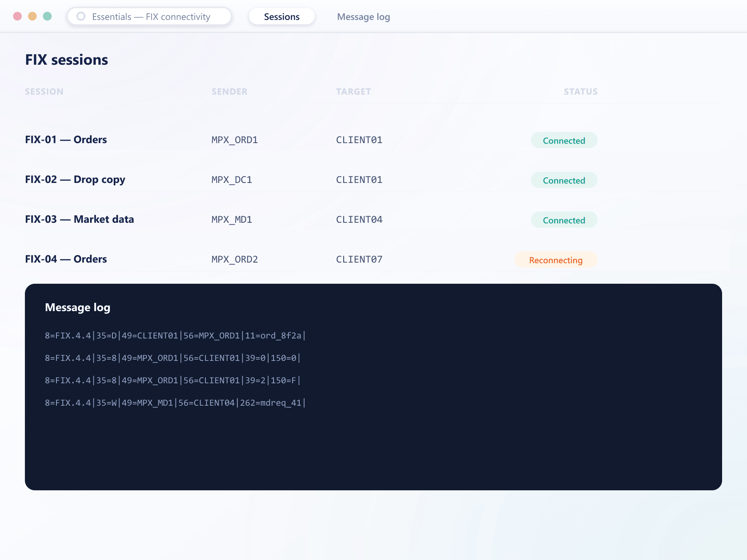This screenshot has height=560, width=747.
Task: Click sender MPX_MD1
Action: pos(232,220)
